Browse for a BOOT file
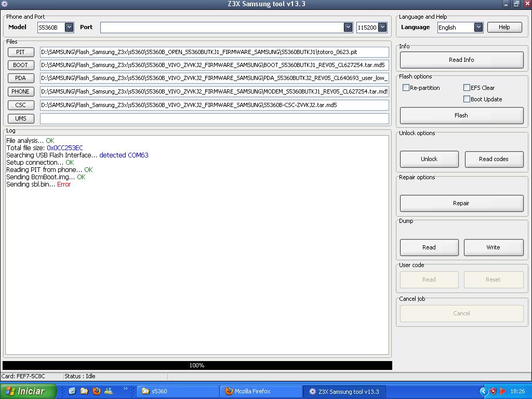This screenshot has width=532, height=399. pos(21,65)
